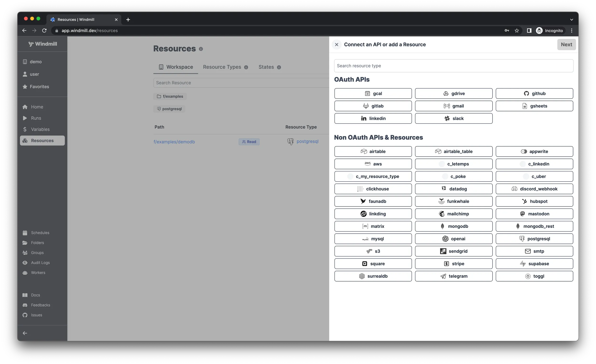The height and width of the screenshot is (364, 596).
Task: Switch to the States tab
Action: [x=266, y=67]
